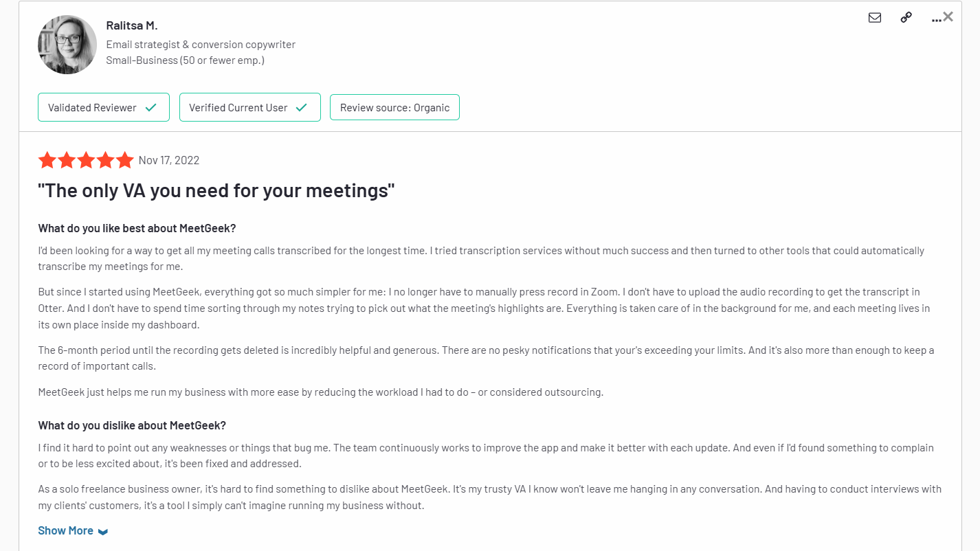Click the chevron next to Show More
980x551 pixels.
[x=102, y=531]
